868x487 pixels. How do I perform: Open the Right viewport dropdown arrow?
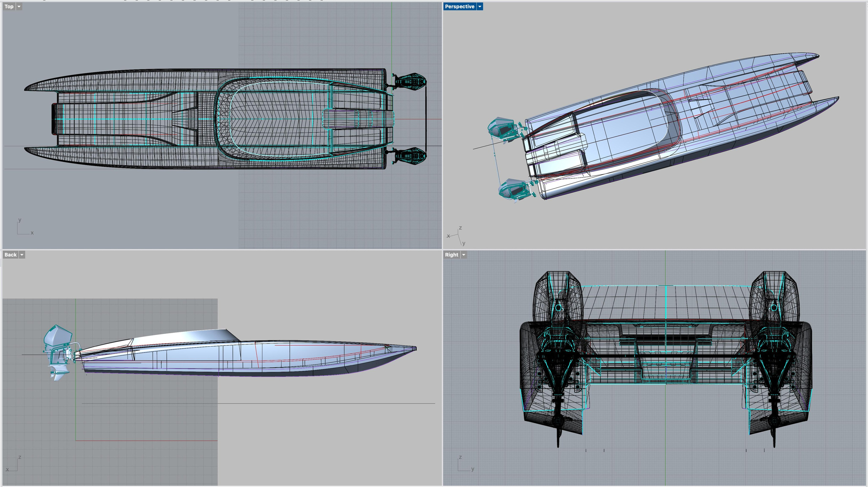(x=464, y=255)
